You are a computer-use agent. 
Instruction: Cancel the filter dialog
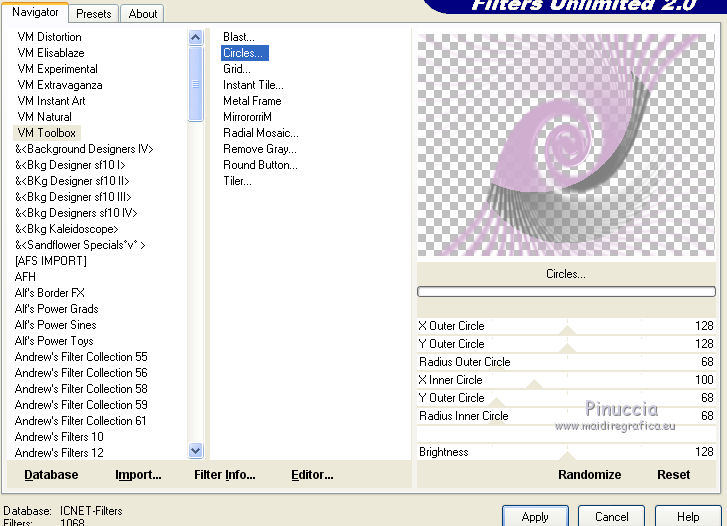coord(612,516)
